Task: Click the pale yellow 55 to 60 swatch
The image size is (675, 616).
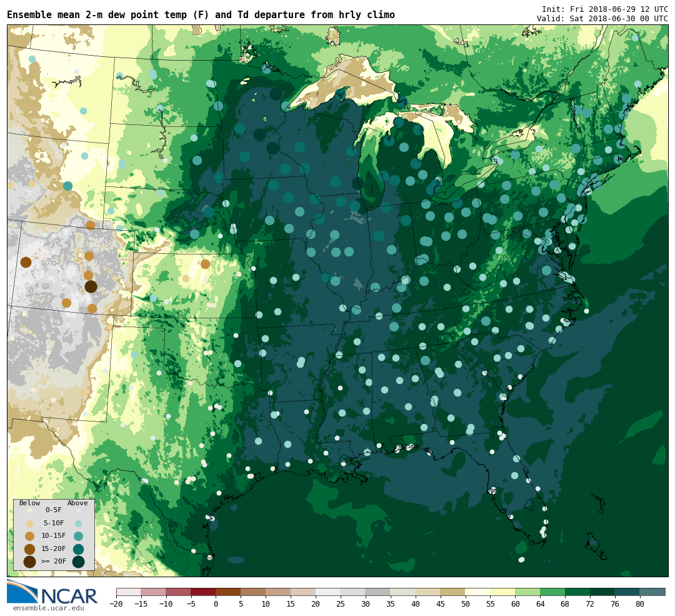Action: pyautogui.click(x=502, y=592)
